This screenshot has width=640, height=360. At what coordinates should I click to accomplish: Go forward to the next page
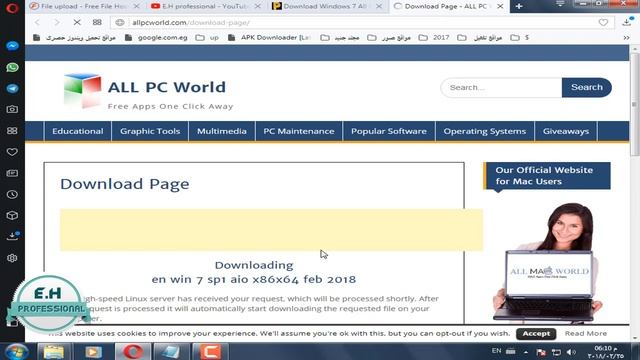(x=57, y=22)
